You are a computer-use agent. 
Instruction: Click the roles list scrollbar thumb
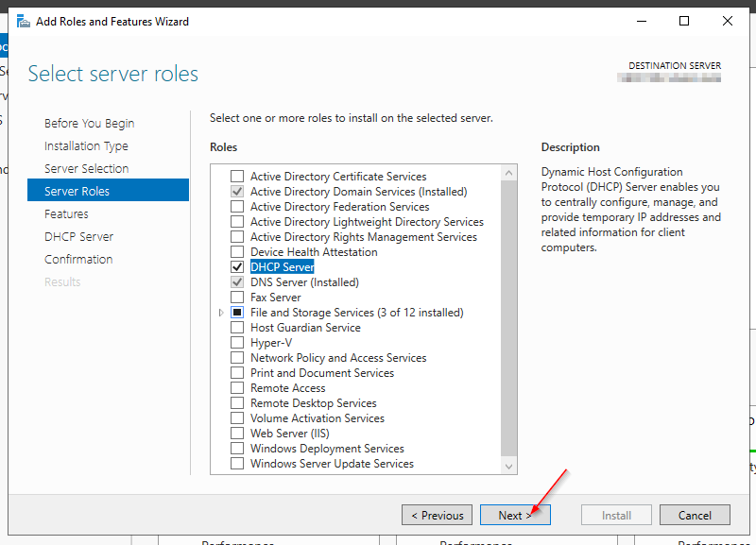pyautogui.click(x=508, y=318)
